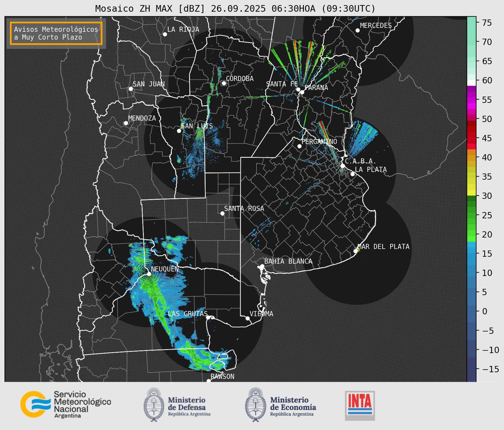Image resolution: width=504 pixels, height=430 pixels.
Task: Click the blue 10 dBZ legend band
Action: pos(471,273)
